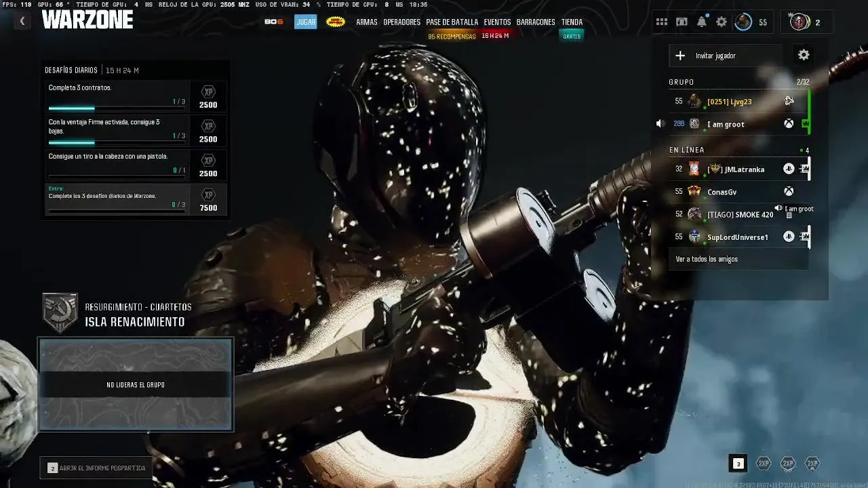Click the EN LÍNEA section header
868x488 pixels.
pos(687,150)
